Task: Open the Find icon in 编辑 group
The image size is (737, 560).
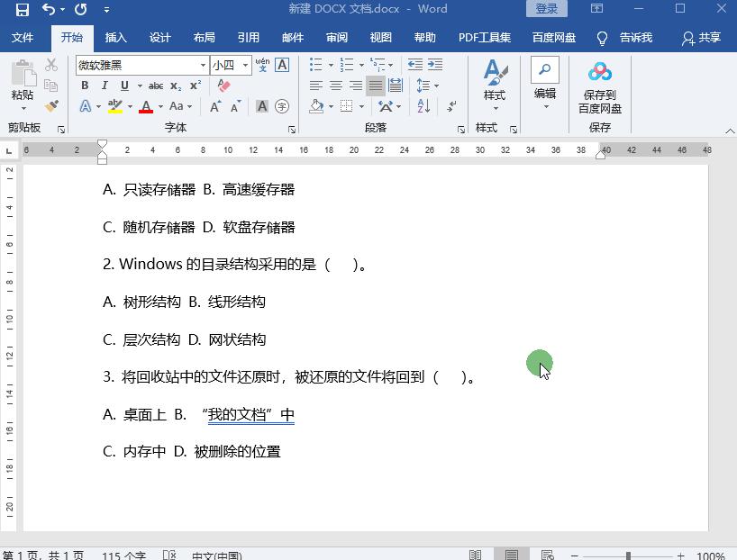Action: tap(545, 68)
